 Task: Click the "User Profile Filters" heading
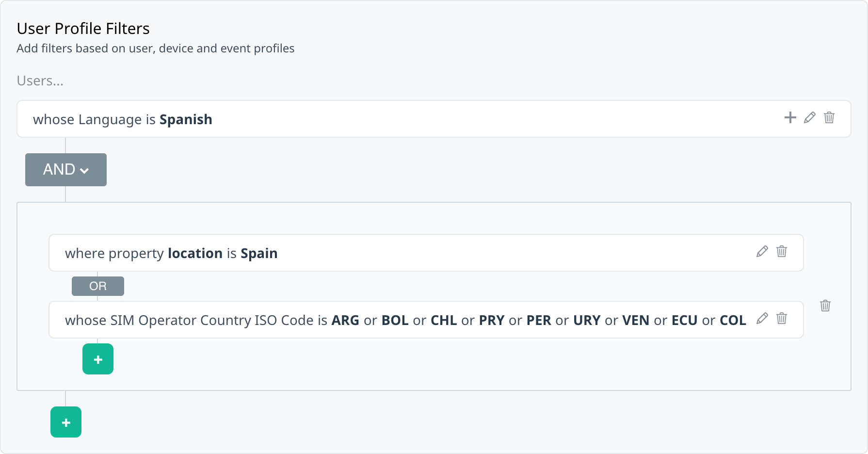83,28
